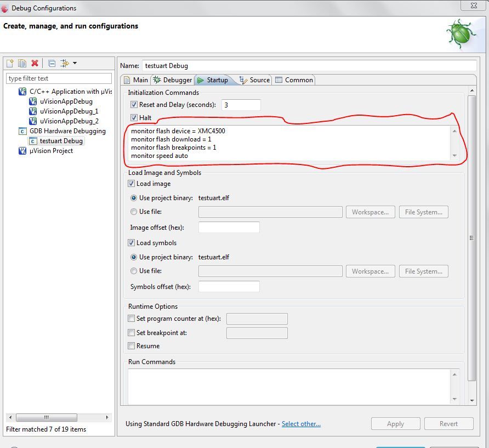The width and height of the screenshot is (489, 448).
Task: Select GDB Hardware Debugging tree node
Action: (67, 131)
